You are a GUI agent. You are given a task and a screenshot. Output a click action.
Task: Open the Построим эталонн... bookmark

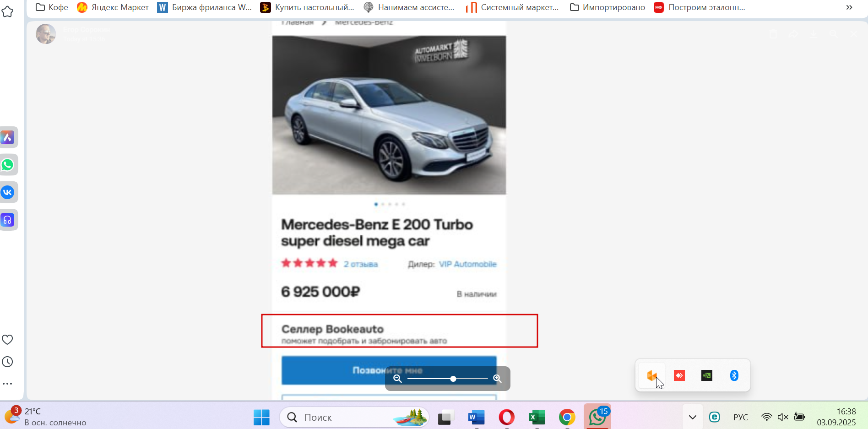click(x=700, y=7)
